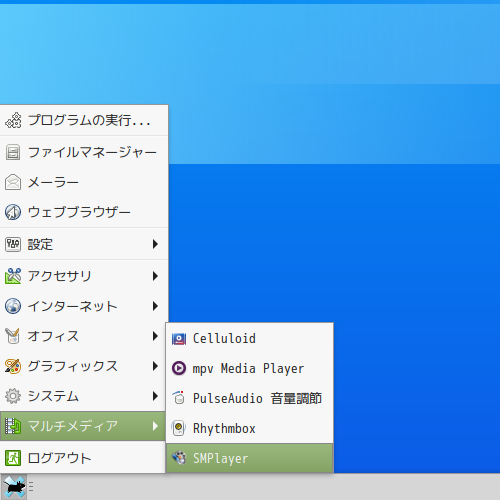Click the SMPlayer icon
This screenshot has width=500, height=500.
pos(179,458)
